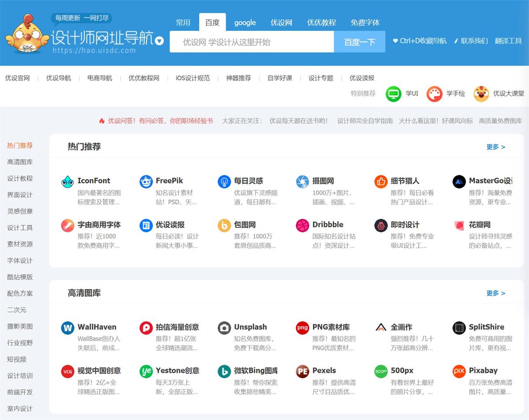Select 设计教程 in left sidebar
This screenshot has height=420, width=529.
[x=20, y=178]
